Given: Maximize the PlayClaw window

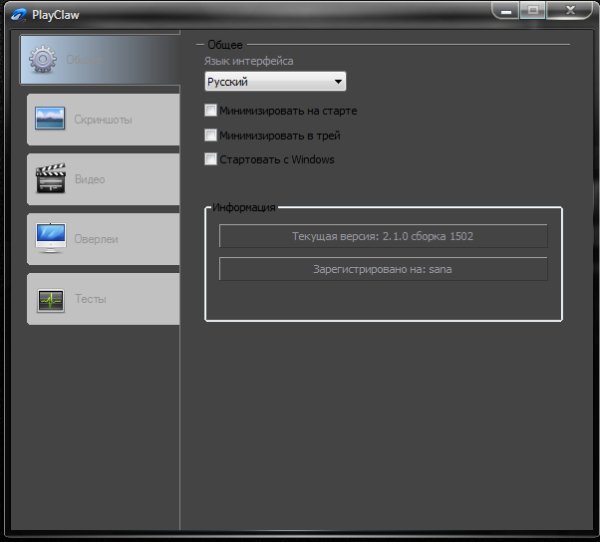Looking at the screenshot, I should pos(533,10).
